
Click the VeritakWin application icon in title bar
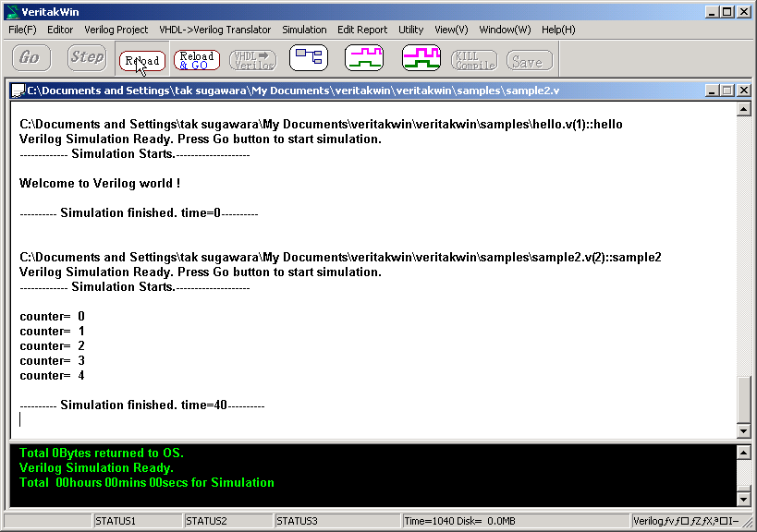13,12
